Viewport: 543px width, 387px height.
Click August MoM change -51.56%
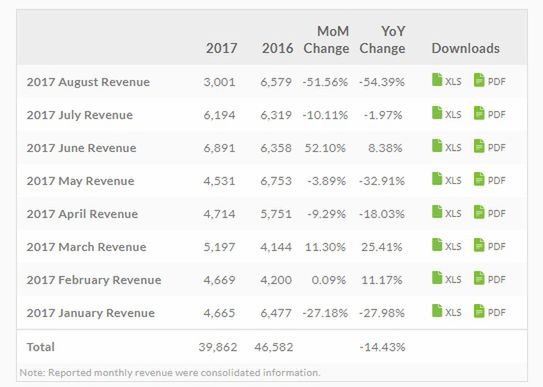pyautogui.click(x=325, y=82)
